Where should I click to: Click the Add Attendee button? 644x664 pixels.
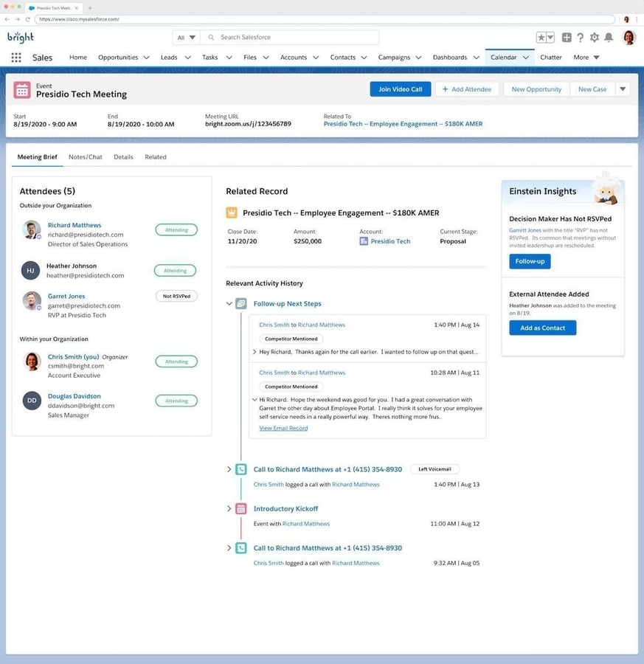[x=467, y=89]
